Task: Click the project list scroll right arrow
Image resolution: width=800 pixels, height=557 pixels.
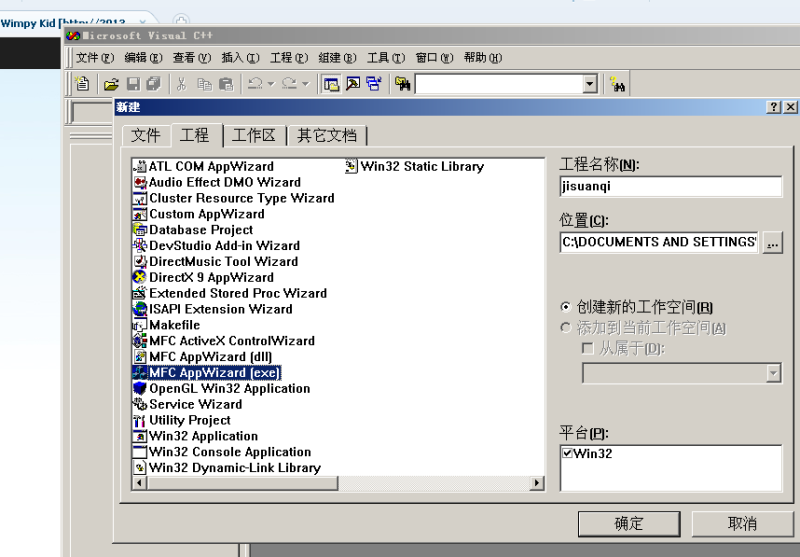Action: pos(536,483)
